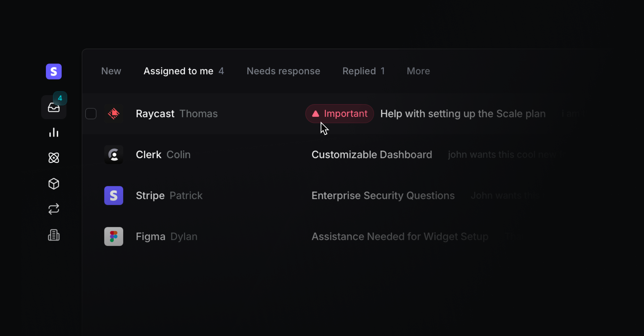
Task: Click the Important priority badge
Action: [x=340, y=114]
